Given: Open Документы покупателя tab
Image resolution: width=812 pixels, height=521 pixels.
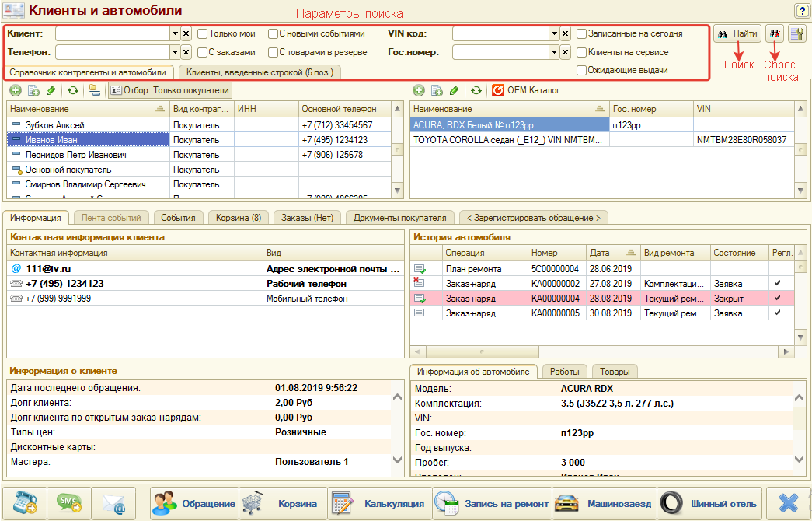Looking at the screenshot, I should 400,218.
